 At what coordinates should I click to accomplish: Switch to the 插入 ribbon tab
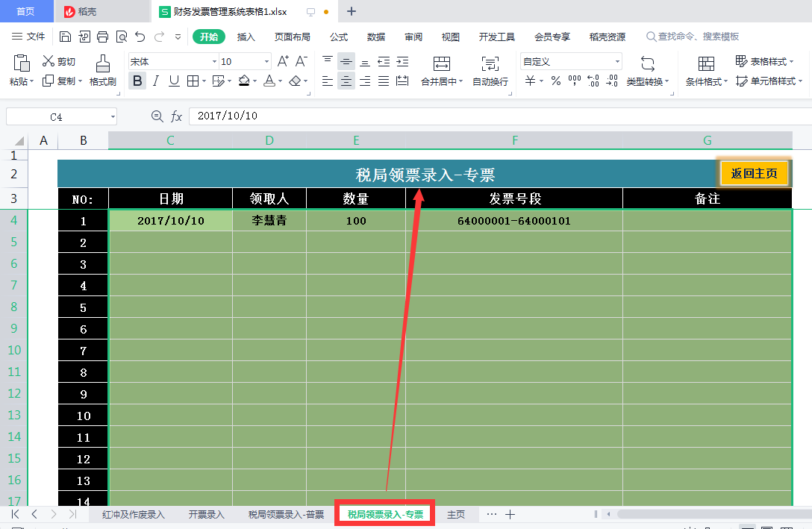point(246,37)
